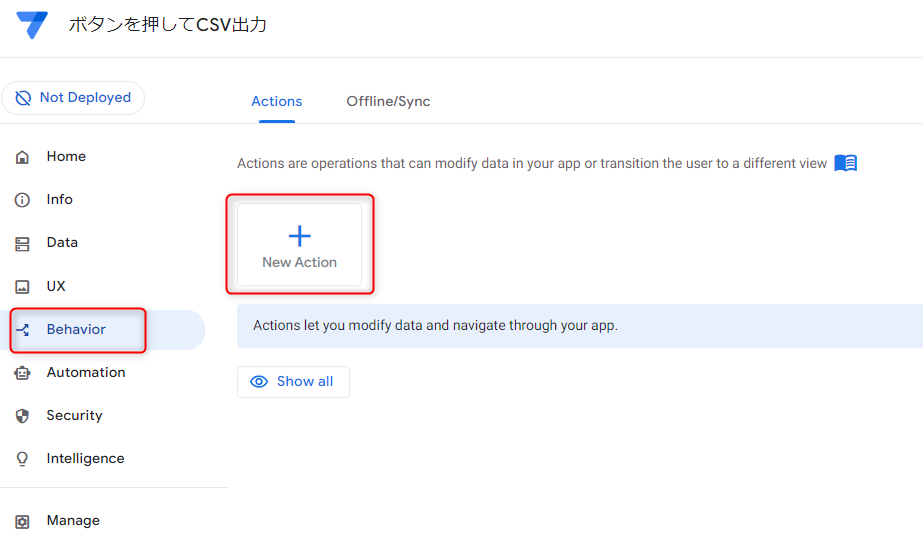Click the AppSheet logo icon

[x=32, y=25]
